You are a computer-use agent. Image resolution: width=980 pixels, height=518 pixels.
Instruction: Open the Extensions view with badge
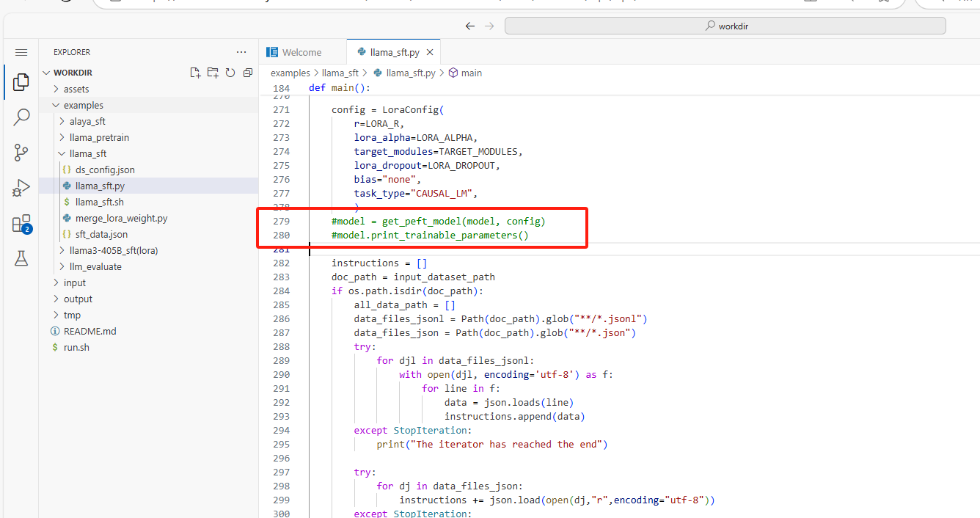click(21, 224)
